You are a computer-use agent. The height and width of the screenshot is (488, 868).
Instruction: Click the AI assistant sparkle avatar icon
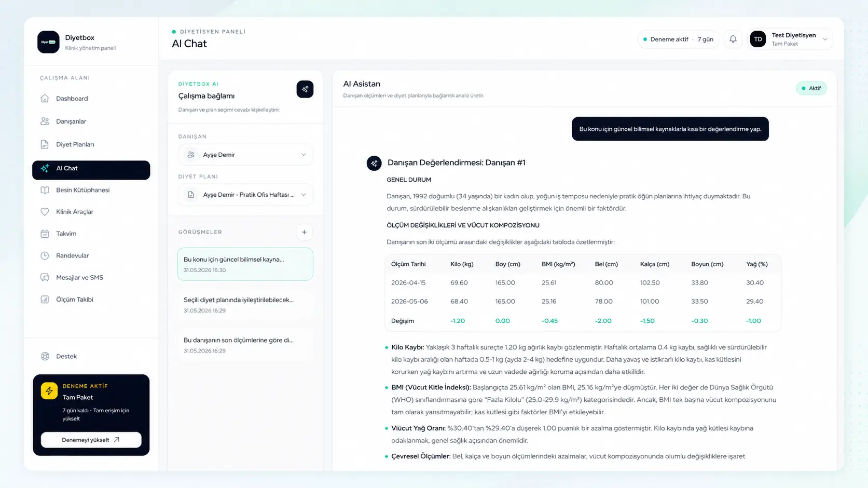click(374, 163)
